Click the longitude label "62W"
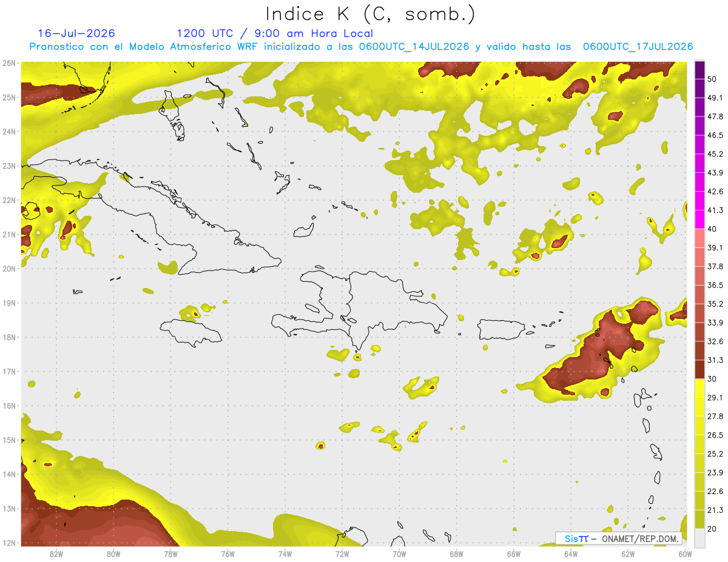 coord(628,554)
